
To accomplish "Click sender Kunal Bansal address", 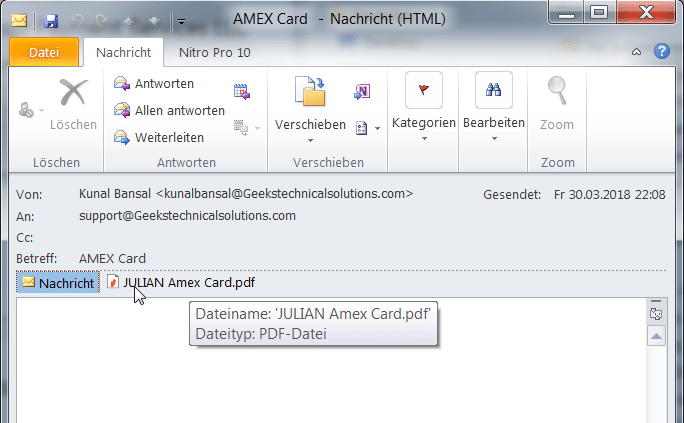I will point(246,194).
